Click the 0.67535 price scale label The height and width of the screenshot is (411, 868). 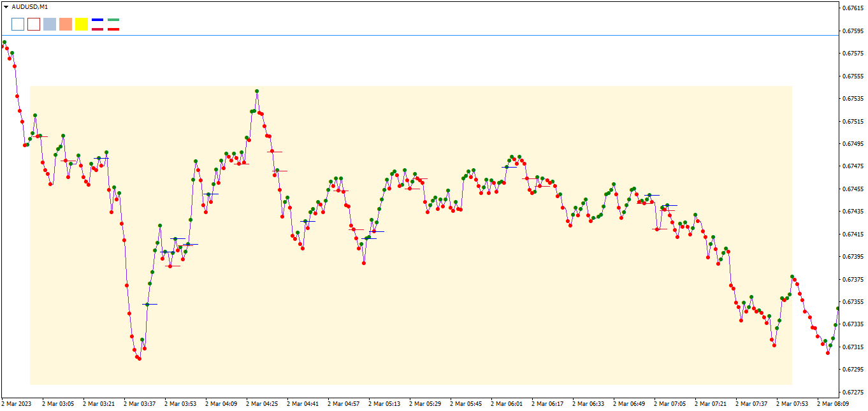[x=853, y=99]
